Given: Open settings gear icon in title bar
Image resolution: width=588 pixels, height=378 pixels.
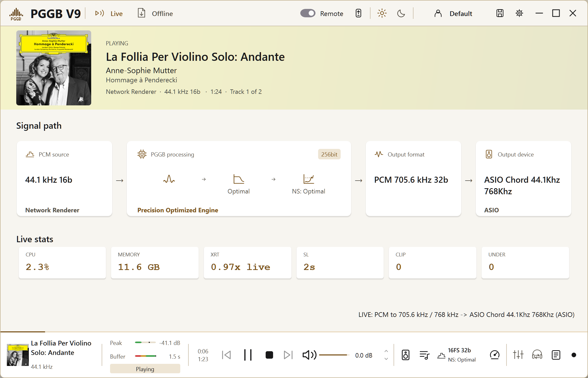Looking at the screenshot, I should 519,13.
